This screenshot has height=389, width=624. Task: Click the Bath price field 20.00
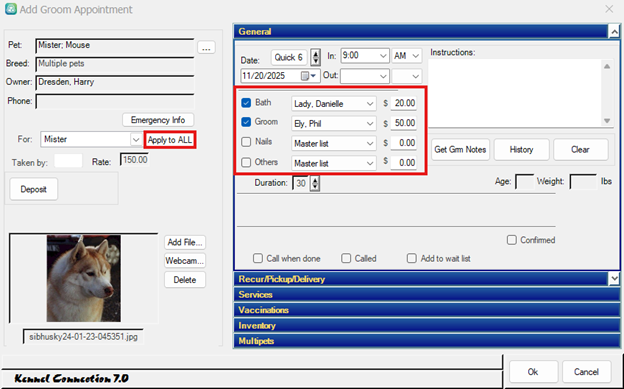tap(404, 103)
